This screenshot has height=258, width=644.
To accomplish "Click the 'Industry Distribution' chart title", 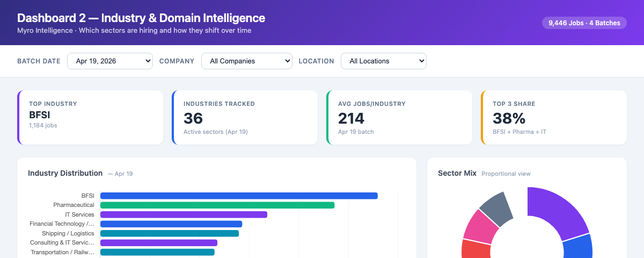I will 65,173.
